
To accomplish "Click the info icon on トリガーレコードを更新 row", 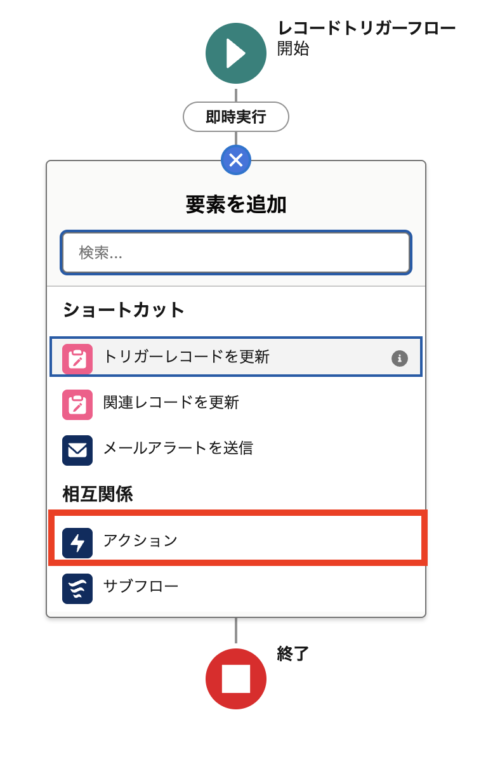I will (x=400, y=358).
